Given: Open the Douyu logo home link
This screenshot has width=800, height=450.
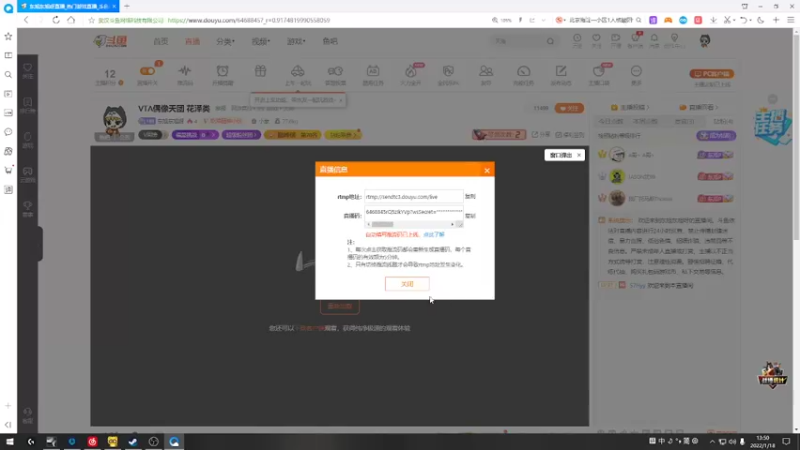Looking at the screenshot, I should point(110,41).
